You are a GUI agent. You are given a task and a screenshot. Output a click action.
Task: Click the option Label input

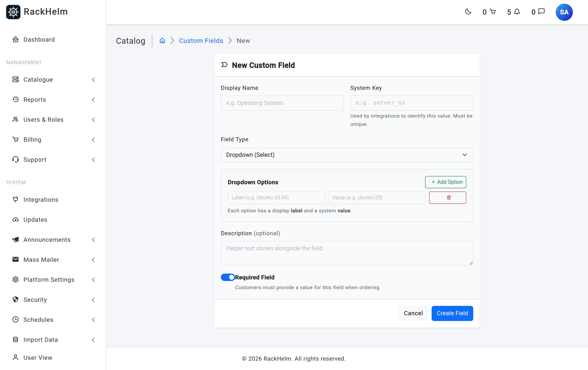[x=276, y=198]
